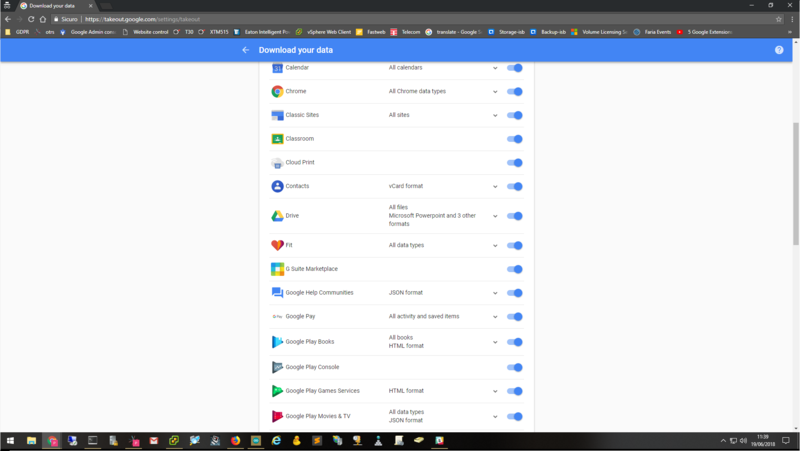Open Internet Explorer from the taskbar

pyautogui.click(x=276, y=441)
